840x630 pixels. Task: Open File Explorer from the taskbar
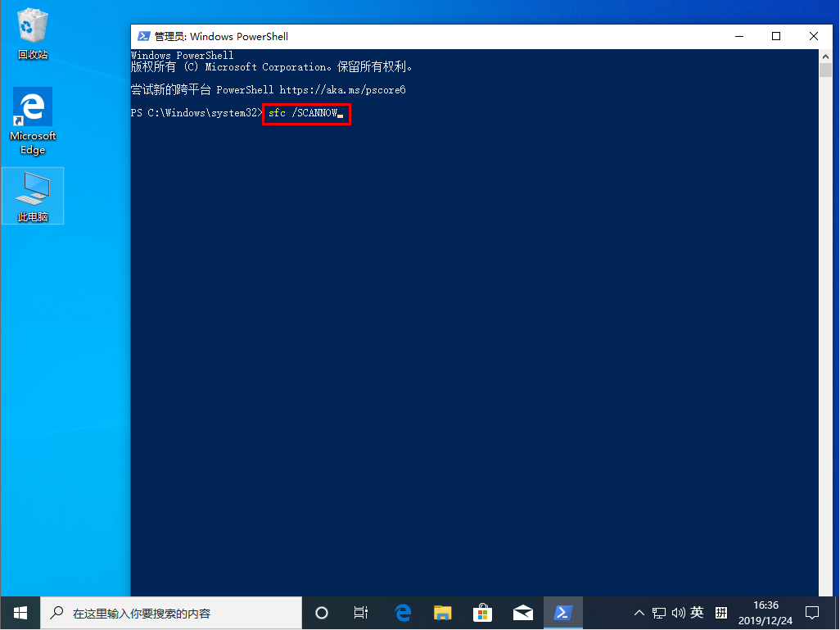click(x=442, y=612)
